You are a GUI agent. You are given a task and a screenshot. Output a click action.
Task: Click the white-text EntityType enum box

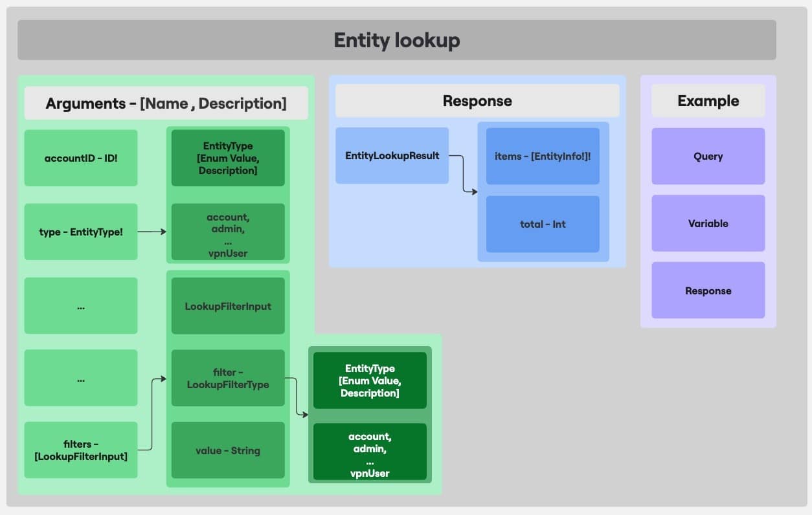point(370,380)
